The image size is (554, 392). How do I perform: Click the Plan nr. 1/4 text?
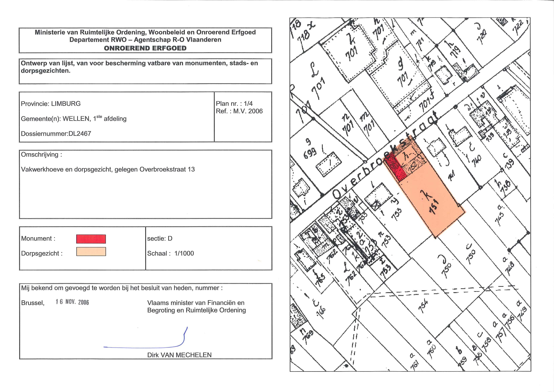click(x=234, y=104)
